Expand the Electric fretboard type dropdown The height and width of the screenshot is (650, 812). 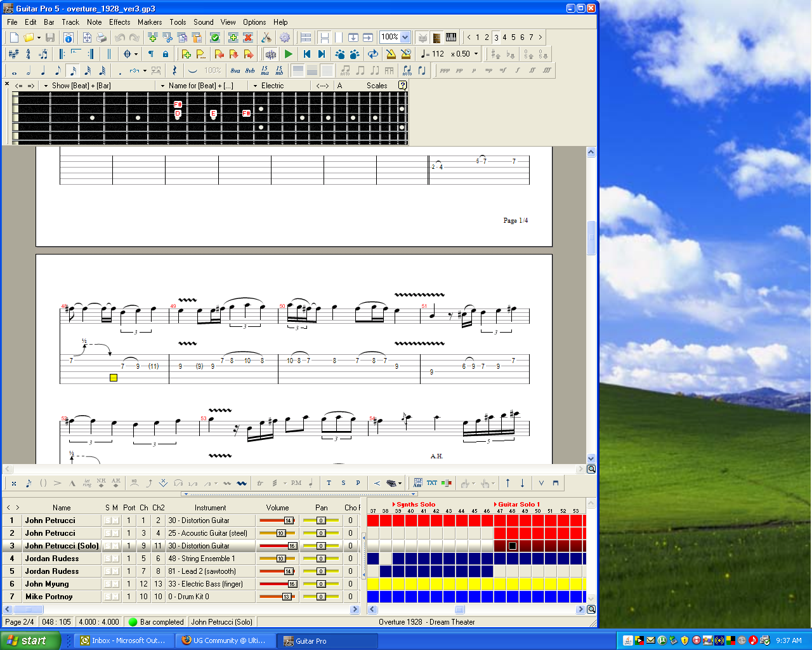[x=255, y=86]
